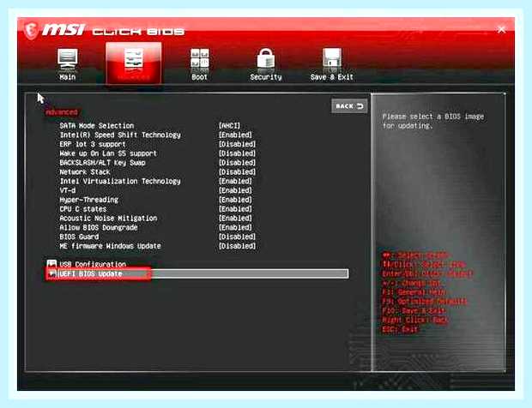Image resolution: width=532 pixels, height=408 pixels.
Task: Click the 'F9: Optimized Defaults' hint
Action: click(x=425, y=301)
